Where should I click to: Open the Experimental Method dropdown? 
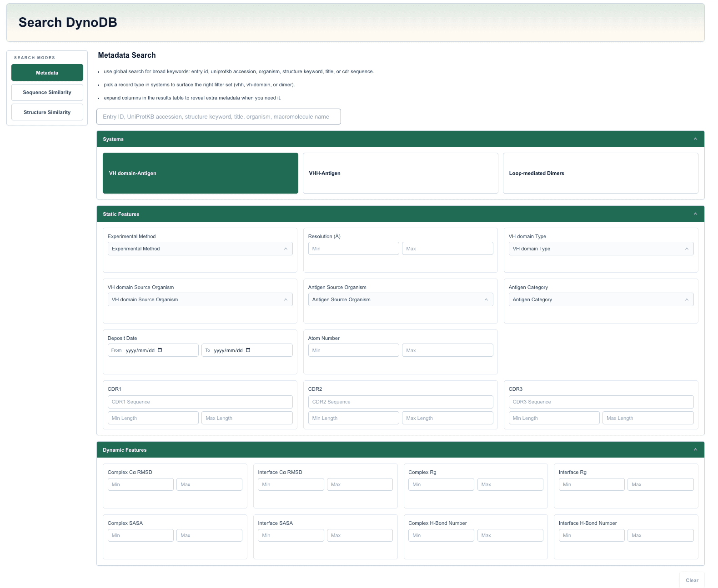tap(200, 249)
